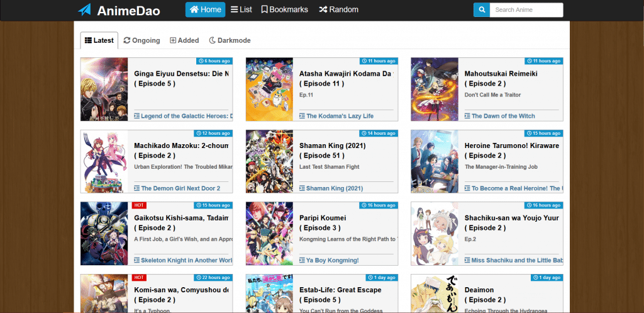Image resolution: width=644 pixels, height=313 pixels.
Task: Open Estab-Life: Great Escape cover thumbnail
Action: [x=269, y=293]
